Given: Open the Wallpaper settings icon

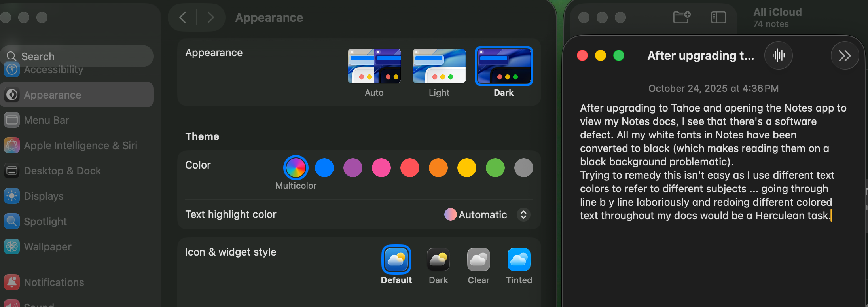Looking at the screenshot, I should pos(12,247).
